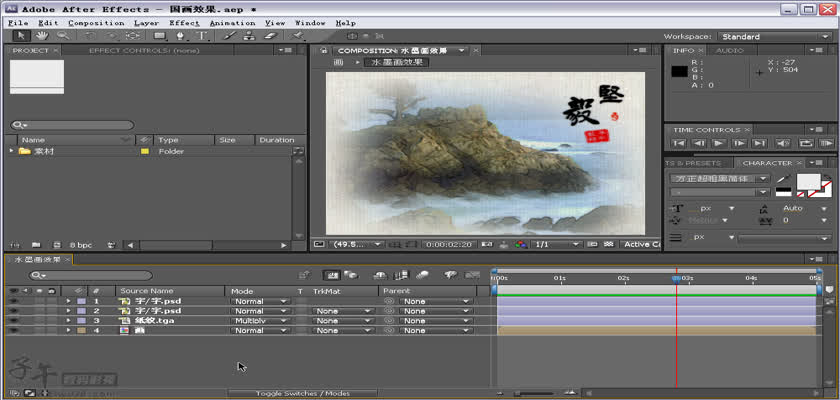Enable Motion Blur in timeline
The height and width of the screenshot is (400, 840).
point(422,275)
